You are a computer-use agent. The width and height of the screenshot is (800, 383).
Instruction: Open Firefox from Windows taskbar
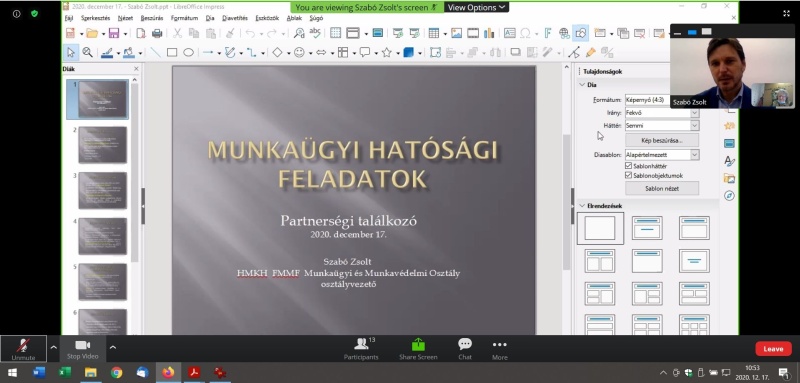coord(168,372)
